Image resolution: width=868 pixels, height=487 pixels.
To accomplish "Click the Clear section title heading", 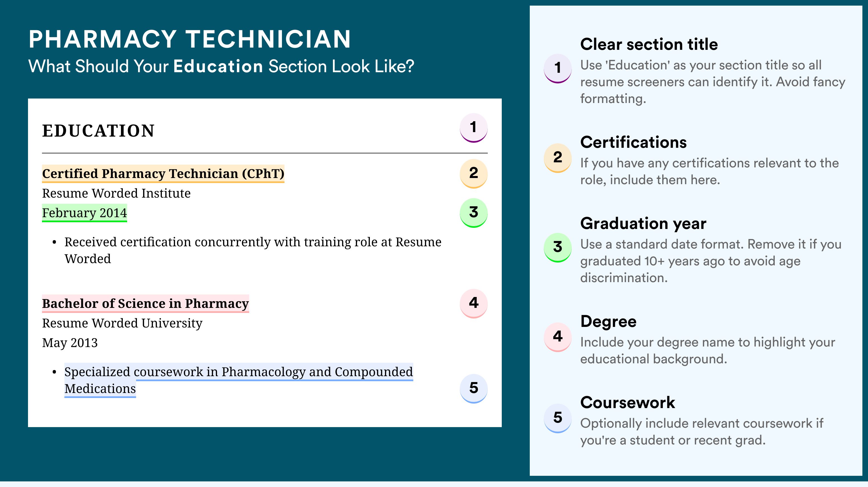I will [649, 44].
